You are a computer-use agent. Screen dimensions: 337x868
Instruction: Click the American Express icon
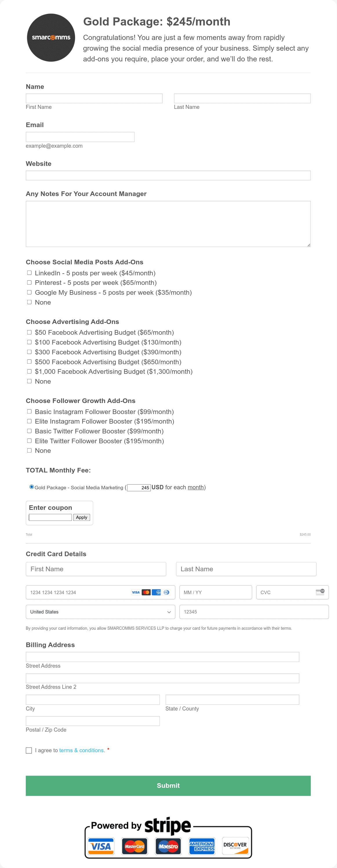202,846
